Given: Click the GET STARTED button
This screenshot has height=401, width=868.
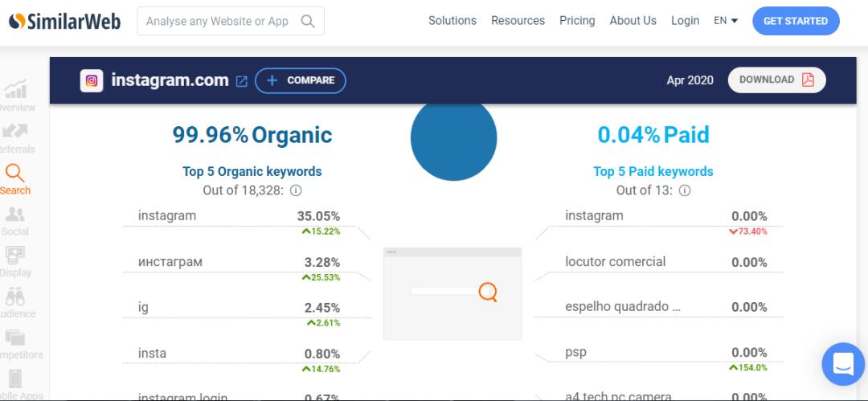Looking at the screenshot, I should point(796,21).
